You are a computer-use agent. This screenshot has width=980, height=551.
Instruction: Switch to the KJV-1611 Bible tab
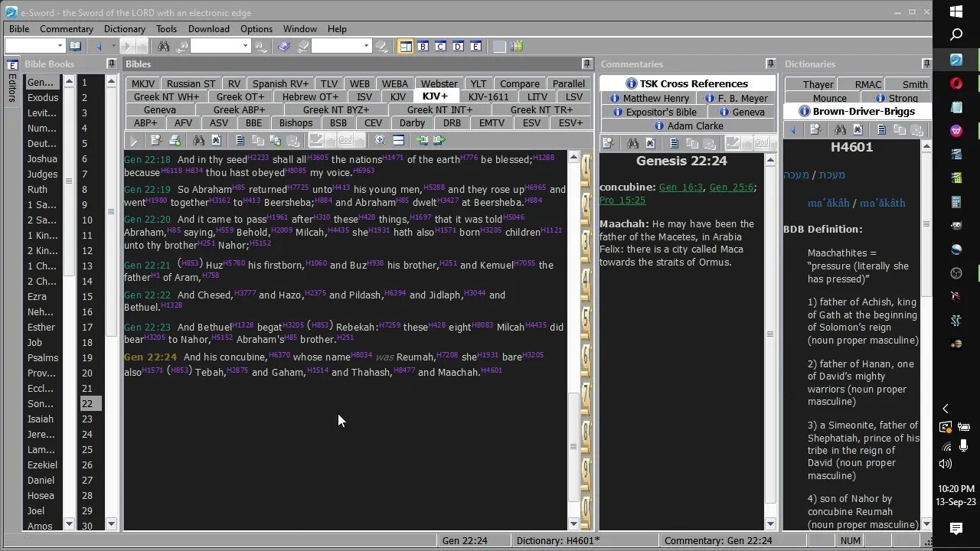pyautogui.click(x=488, y=96)
